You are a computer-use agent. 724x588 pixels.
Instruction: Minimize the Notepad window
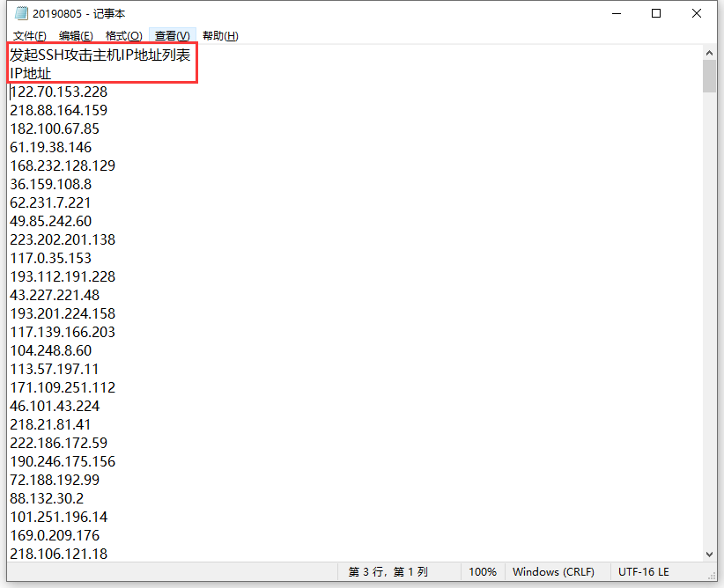tap(616, 13)
